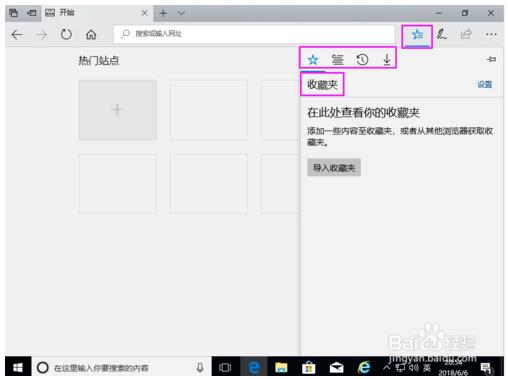The height and width of the screenshot is (379, 508).
Task: Expand the tab preview chevron
Action: click(181, 13)
